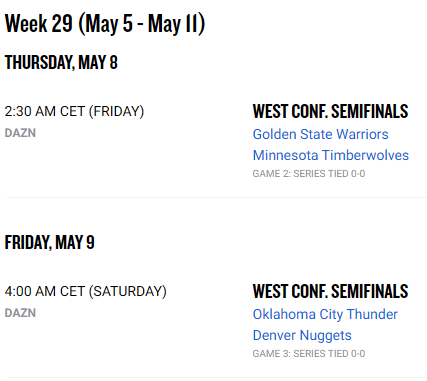Open the Minnesota Timberwolves team link
Screen dimensions: 427x381
331,155
